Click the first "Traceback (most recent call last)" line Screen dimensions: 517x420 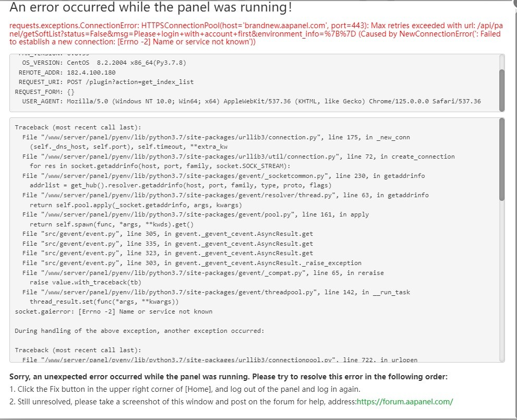[77, 127]
